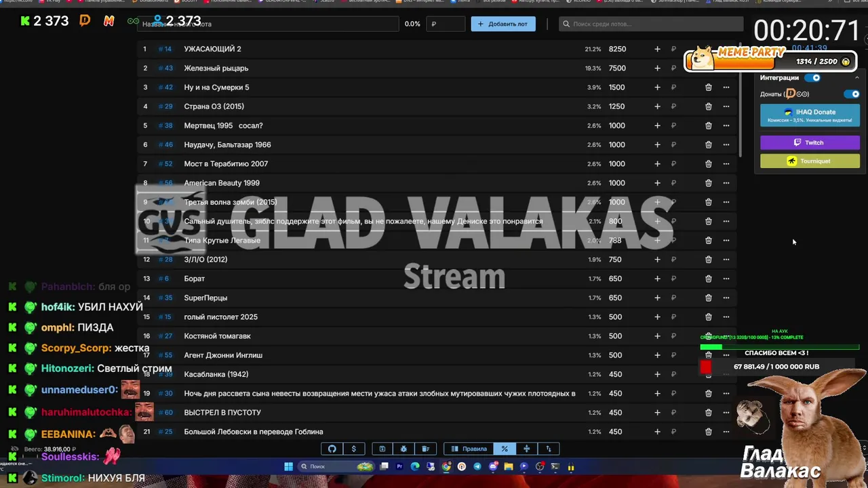Open Premiere Pro from the taskbar
868x488 pixels.
[x=399, y=466]
